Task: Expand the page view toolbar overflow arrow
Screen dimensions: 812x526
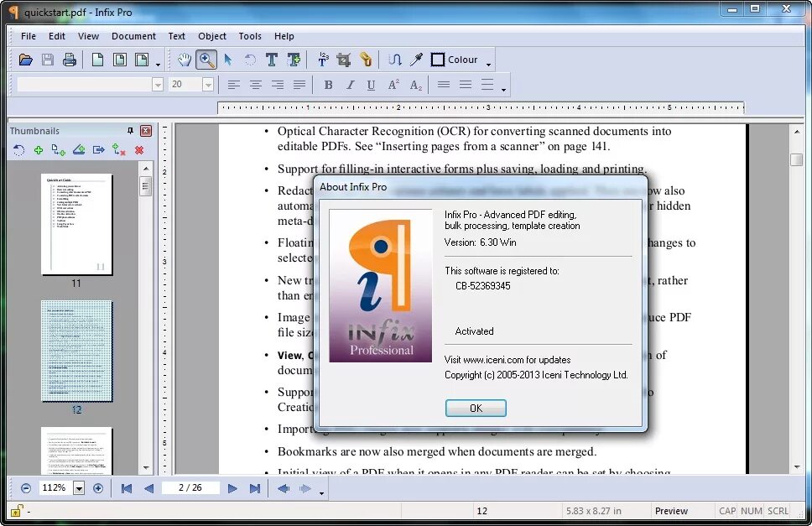Action: point(158,65)
